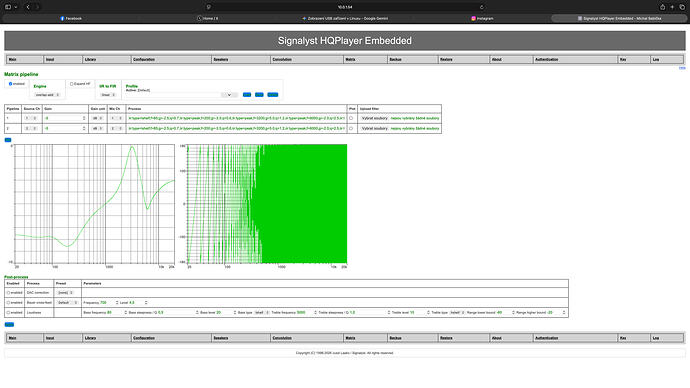The height and width of the screenshot is (388, 690).
Task: Open the Engine overlap-add dropdown
Action: 47,95
